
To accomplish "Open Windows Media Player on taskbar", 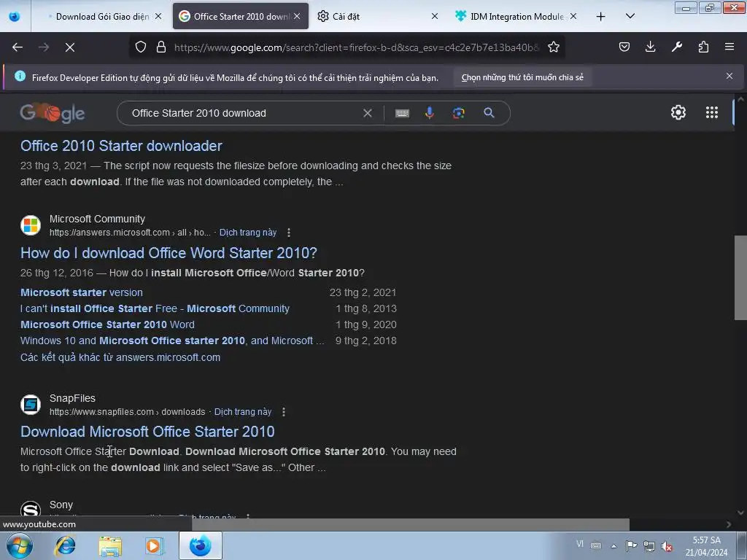I will coord(155,545).
